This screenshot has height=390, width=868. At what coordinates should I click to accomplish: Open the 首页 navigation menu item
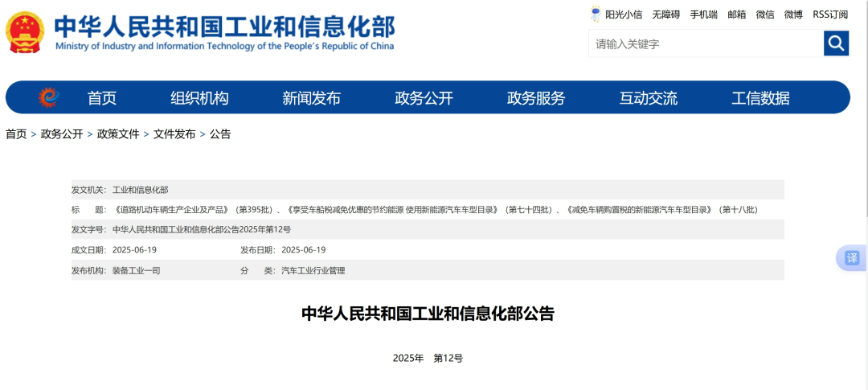click(102, 98)
